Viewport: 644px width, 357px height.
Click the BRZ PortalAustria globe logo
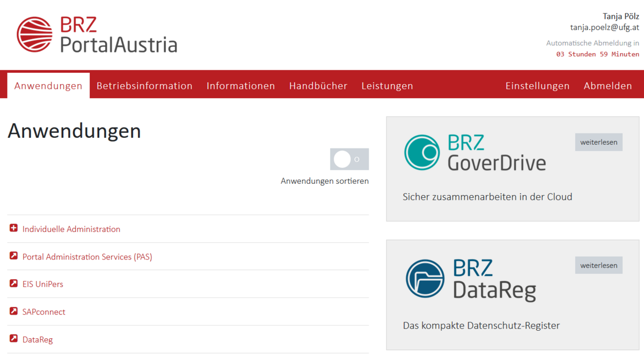pos(35,35)
